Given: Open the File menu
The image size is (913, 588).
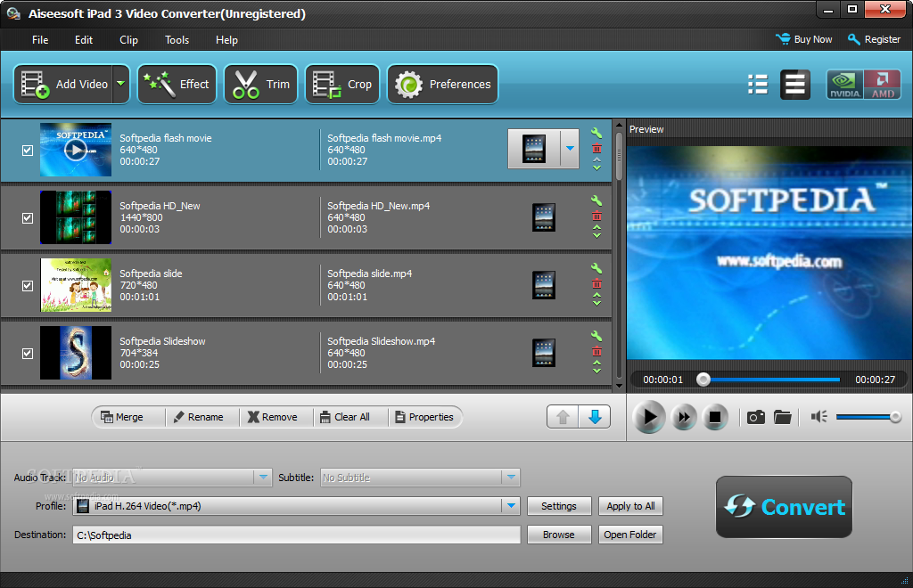Looking at the screenshot, I should tap(40, 40).
